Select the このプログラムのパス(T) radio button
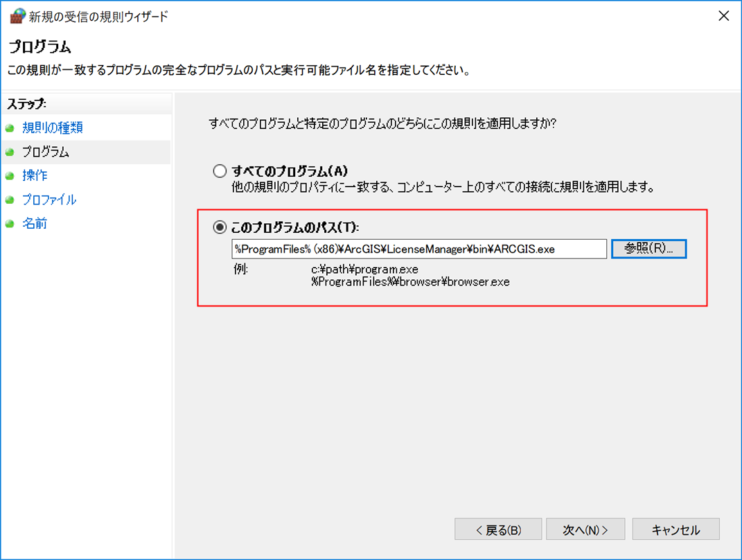 tap(220, 227)
